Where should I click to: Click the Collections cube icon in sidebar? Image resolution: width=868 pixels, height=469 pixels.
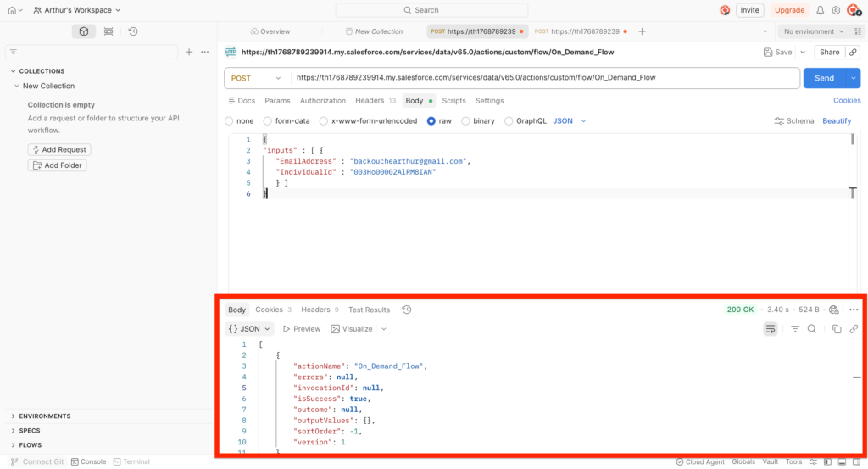click(83, 31)
